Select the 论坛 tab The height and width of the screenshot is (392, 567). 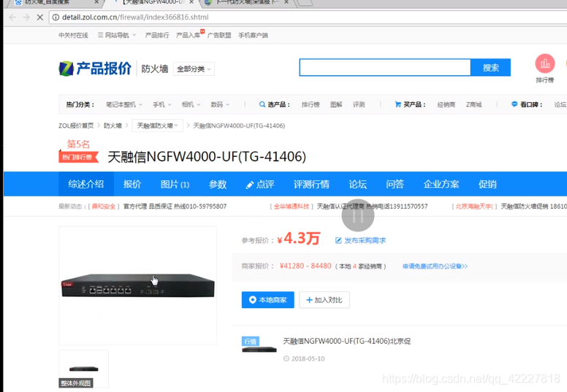tap(357, 184)
